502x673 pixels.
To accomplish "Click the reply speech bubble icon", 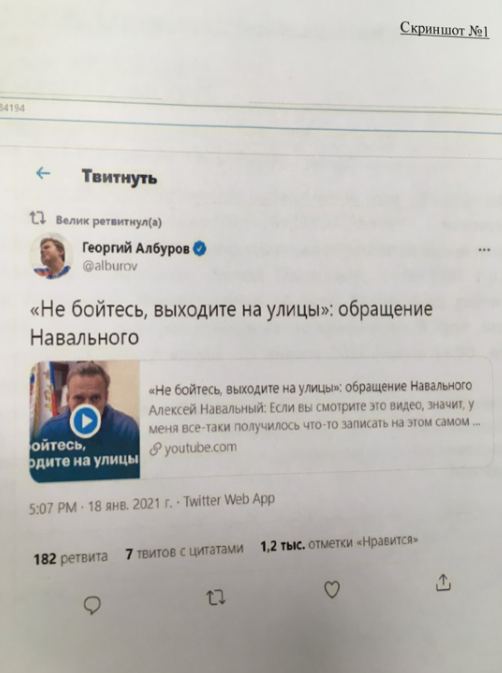I will pyautogui.click(x=92, y=605).
